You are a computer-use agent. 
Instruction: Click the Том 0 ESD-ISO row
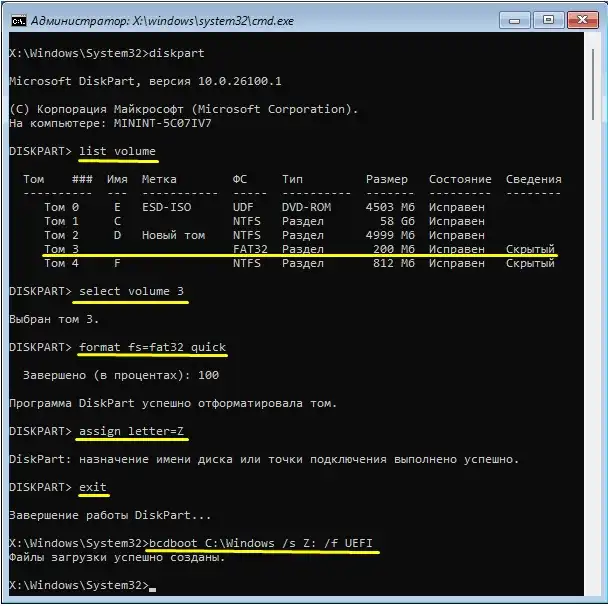[x=264, y=207]
